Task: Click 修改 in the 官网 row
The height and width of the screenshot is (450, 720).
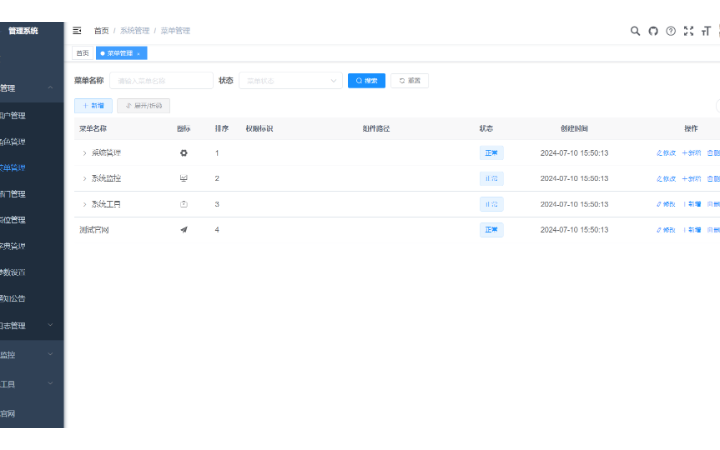Action: pyautogui.click(x=666, y=230)
